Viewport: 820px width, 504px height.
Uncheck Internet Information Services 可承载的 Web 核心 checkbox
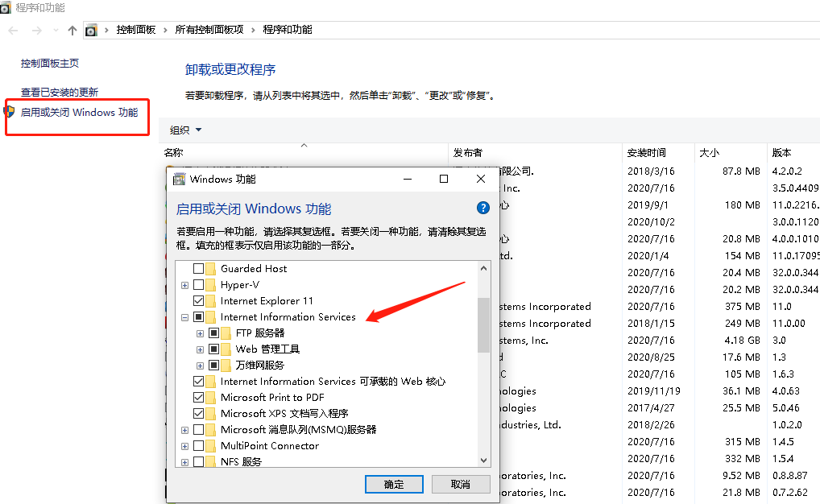point(199,381)
